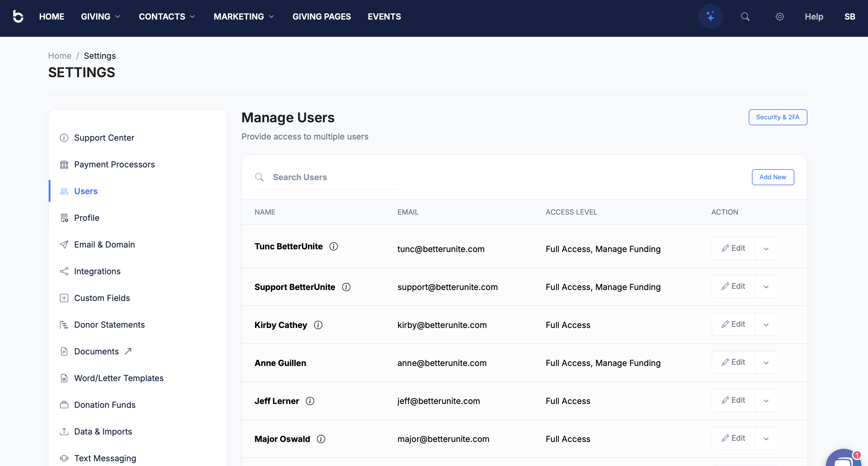Click info icon next to Jeff Lerner
Screen dimensions: 868x466
310,401
